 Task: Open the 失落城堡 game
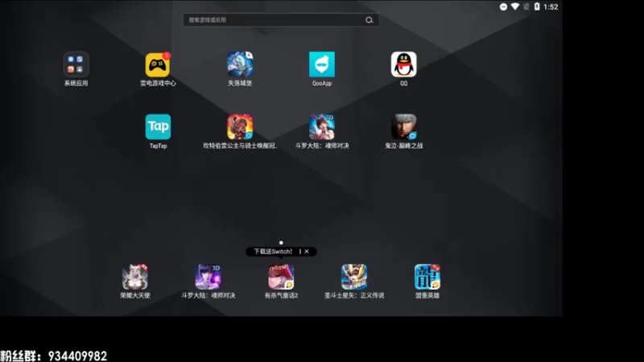pyautogui.click(x=240, y=64)
